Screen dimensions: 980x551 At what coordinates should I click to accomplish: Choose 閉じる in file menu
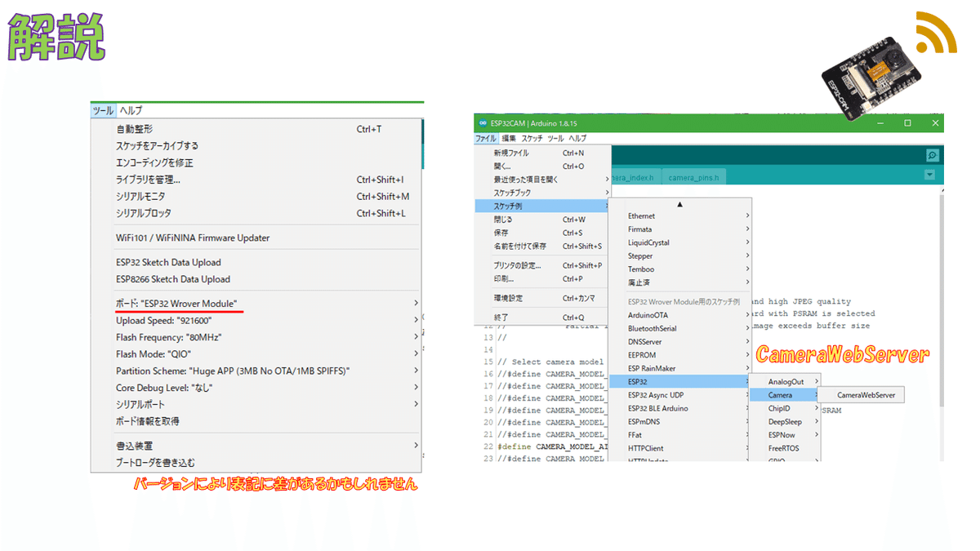click(x=542, y=220)
